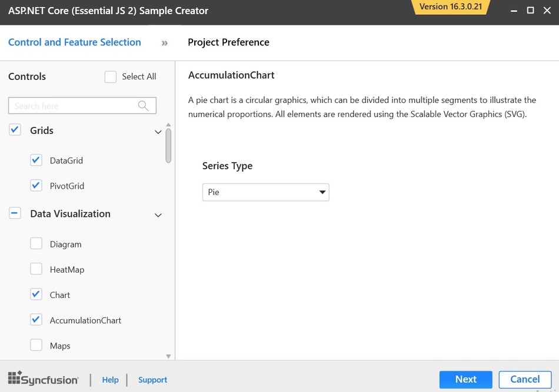Click the Syncfusion logo
Image resolution: width=559 pixels, height=392 pixels.
[x=43, y=378]
